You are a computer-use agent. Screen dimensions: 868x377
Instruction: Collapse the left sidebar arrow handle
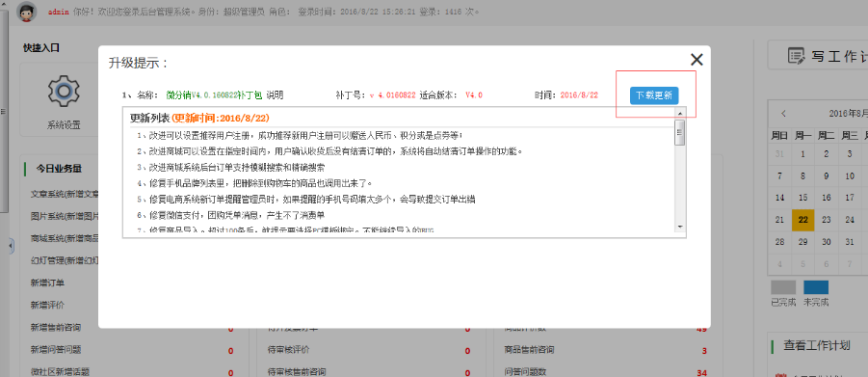[x=11, y=246]
